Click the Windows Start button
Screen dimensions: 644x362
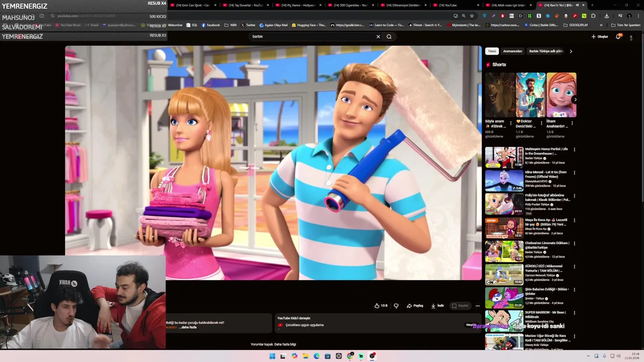[x=272, y=356]
